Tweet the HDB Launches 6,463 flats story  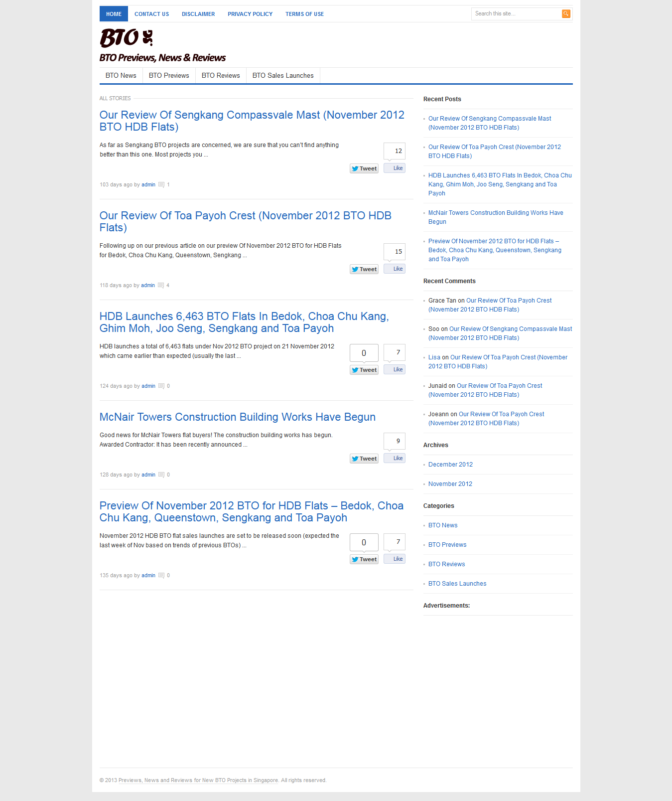click(x=364, y=370)
